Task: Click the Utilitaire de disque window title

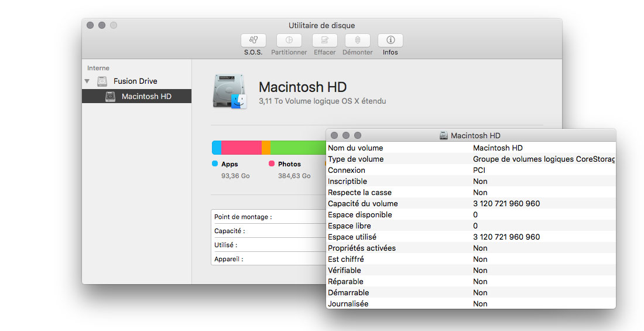Action: [321, 26]
